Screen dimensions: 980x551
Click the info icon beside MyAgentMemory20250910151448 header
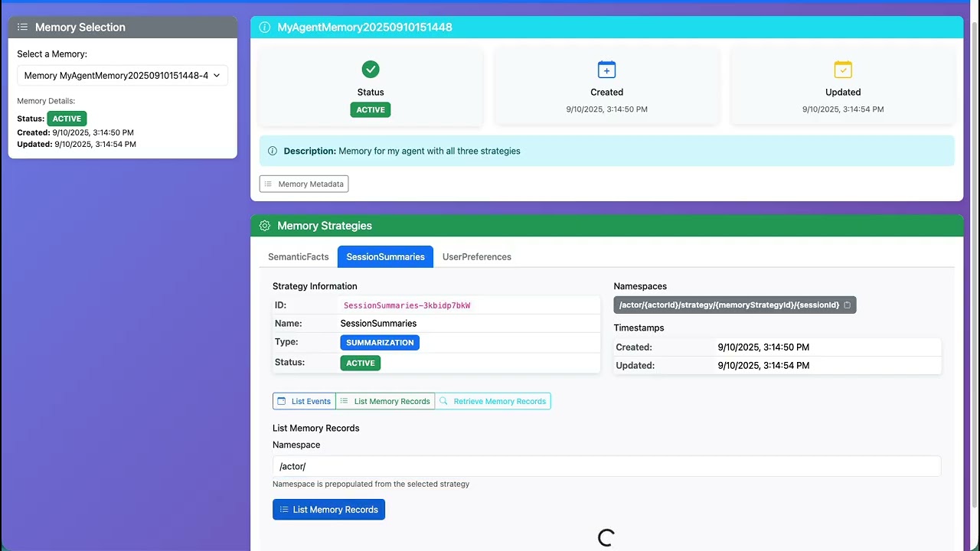click(265, 27)
